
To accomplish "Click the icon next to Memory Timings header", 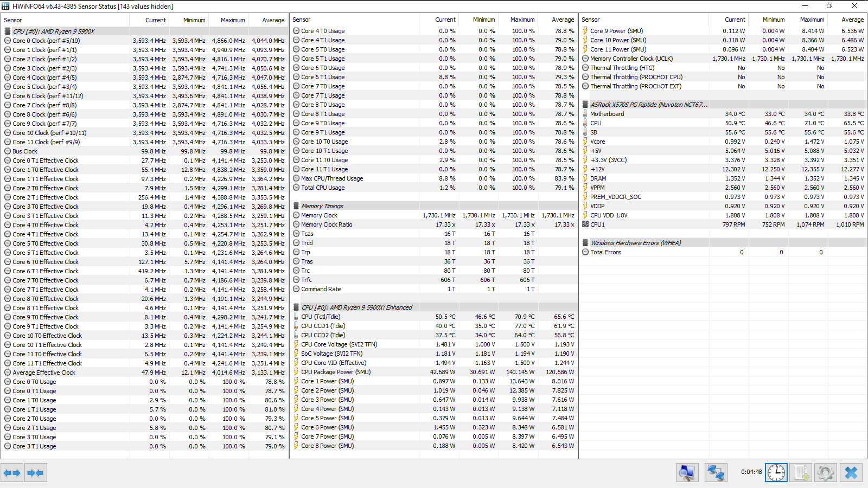I will coord(296,206).
